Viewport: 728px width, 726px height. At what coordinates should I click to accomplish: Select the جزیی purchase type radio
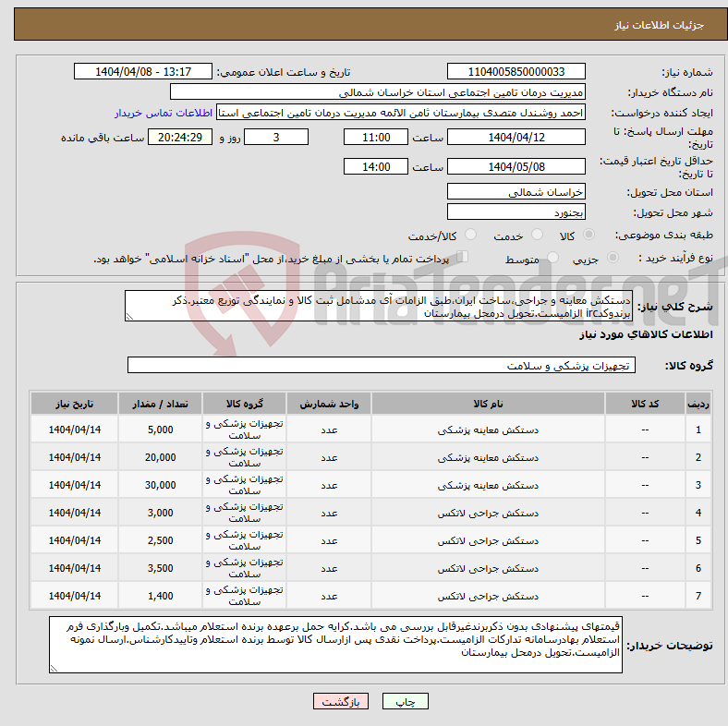pos(613,257)
